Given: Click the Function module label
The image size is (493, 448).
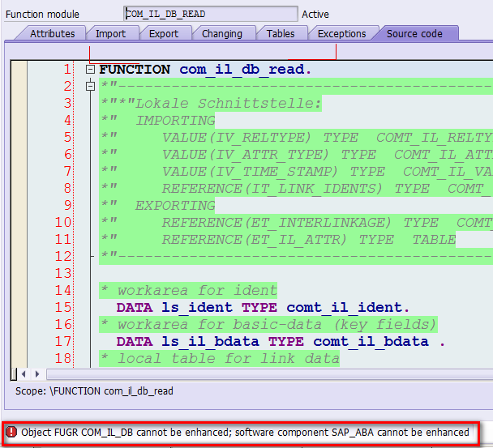Looking at the screenshot, I should pyautogui.click(x=42, y=14).
